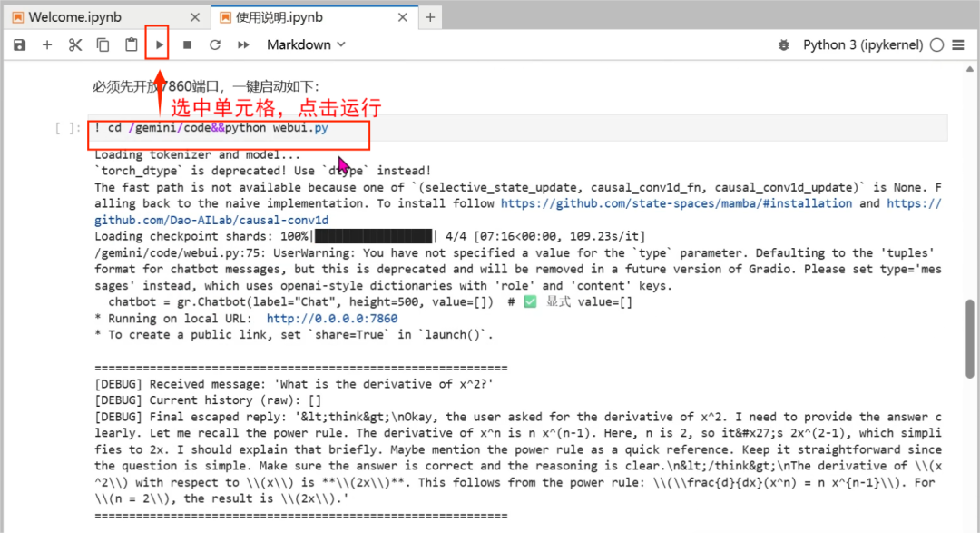Image resolution: width=980 pixels, height=533 pixels.
Task: Click the text 必须先开放7860端口
Action: click(x=156, y=86)
